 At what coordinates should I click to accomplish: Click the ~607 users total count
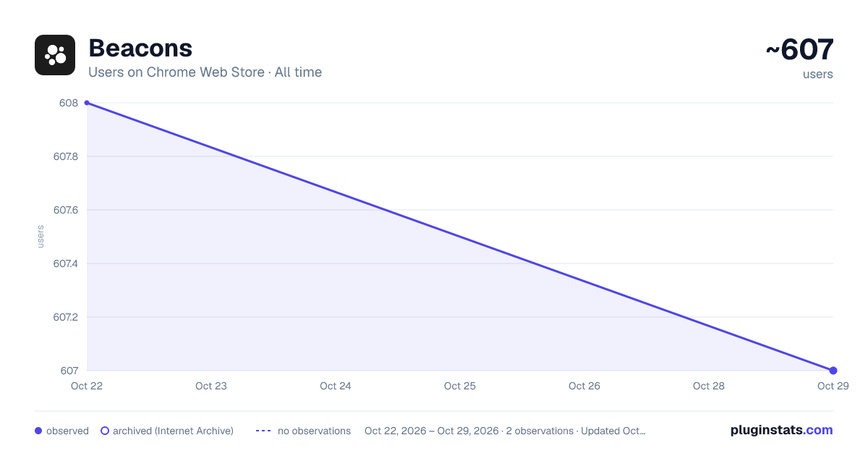click(x=799, y=50)
